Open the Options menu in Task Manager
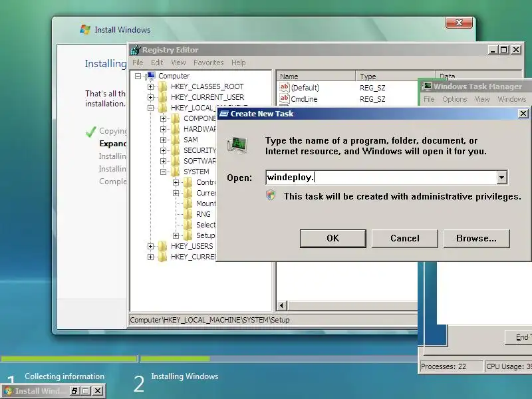The width and height of the screenshot is (532, 399). click(x=455, y=99)
